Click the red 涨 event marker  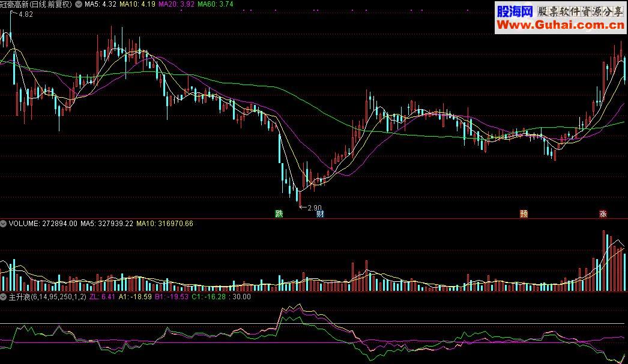[603, 213]
